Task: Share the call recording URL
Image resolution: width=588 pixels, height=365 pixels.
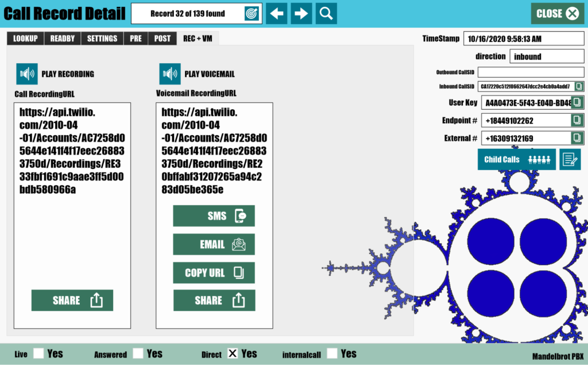Action: coord(72,301)
